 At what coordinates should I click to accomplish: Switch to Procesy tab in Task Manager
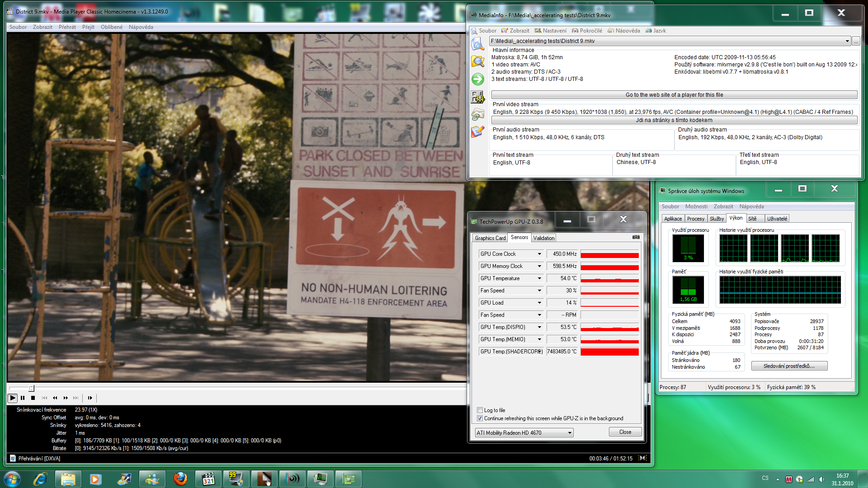[x=696, y=219]
